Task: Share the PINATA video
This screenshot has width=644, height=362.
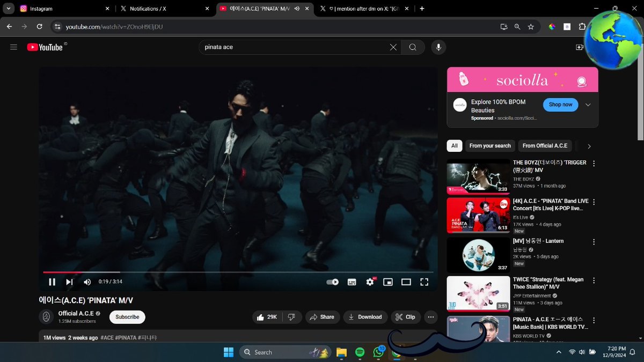Action: click(x=323, y=317)
